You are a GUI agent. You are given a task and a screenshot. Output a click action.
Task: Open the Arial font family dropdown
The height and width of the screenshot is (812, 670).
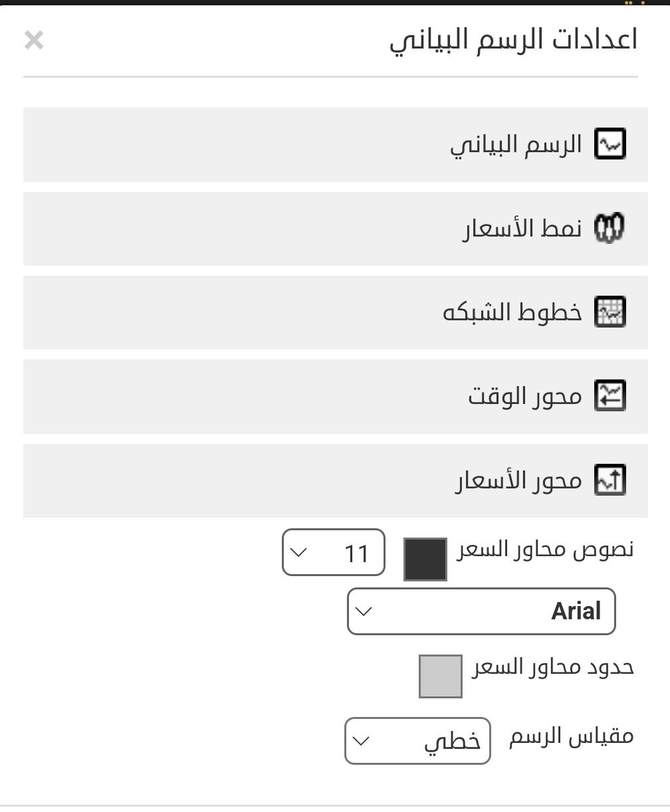tap(481, 611)
